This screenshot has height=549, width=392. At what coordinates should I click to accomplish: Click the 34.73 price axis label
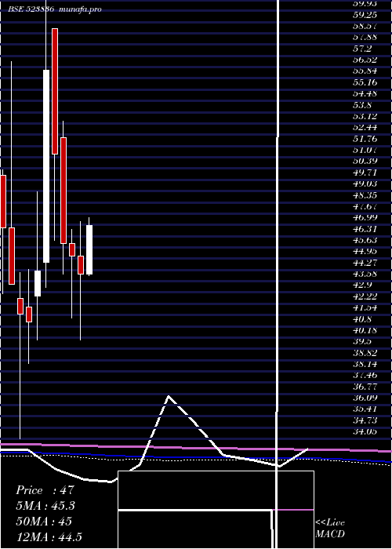tap(365, 420)
